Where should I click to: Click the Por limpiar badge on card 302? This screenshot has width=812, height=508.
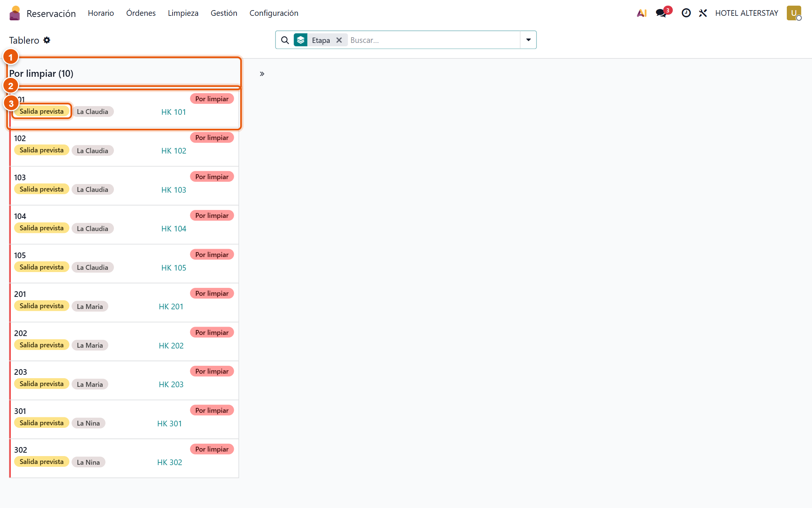click(x=212, y=449)
